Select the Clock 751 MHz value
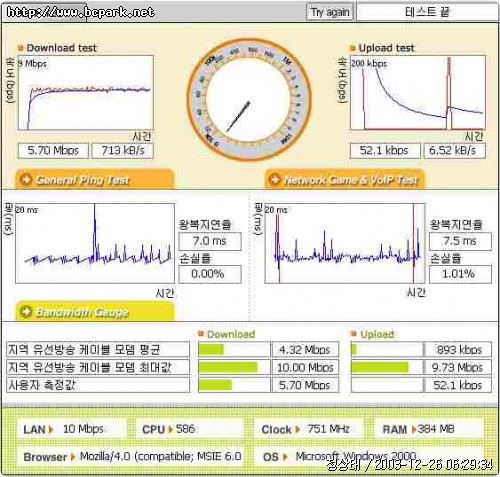This screenshot has width=500, height=477. 328,429
